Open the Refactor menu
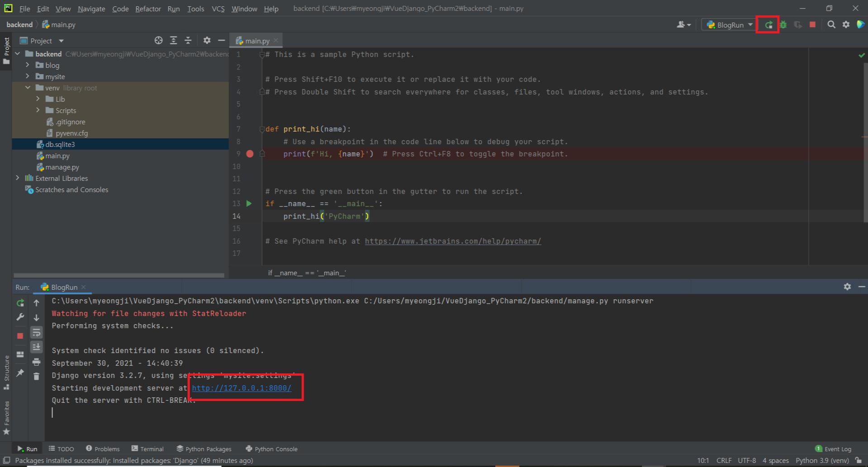Image resolution: width=868 pixels, height=467 pixels. (x=148, y=9)
